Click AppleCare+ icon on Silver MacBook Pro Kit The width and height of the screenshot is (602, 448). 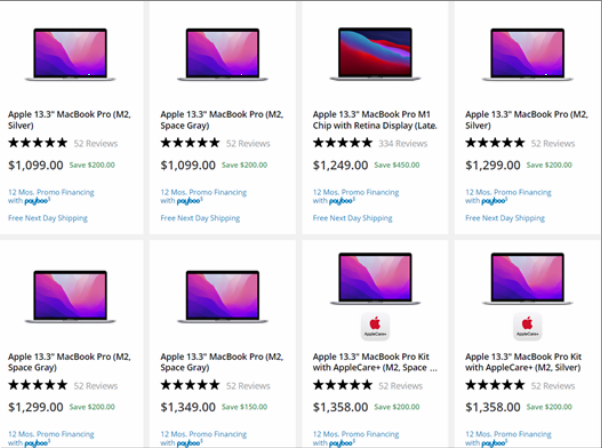point(527,327)
